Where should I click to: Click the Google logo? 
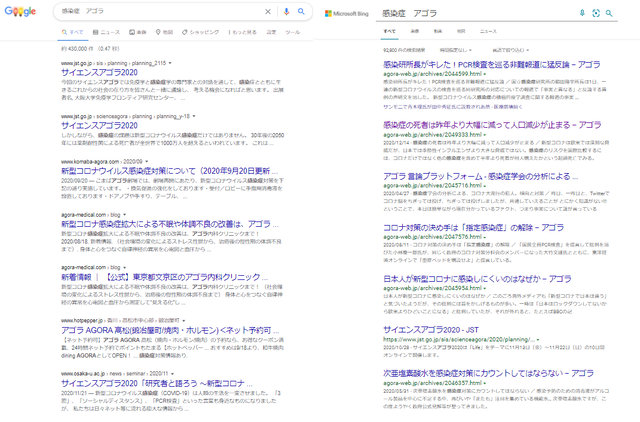[20, 11]
